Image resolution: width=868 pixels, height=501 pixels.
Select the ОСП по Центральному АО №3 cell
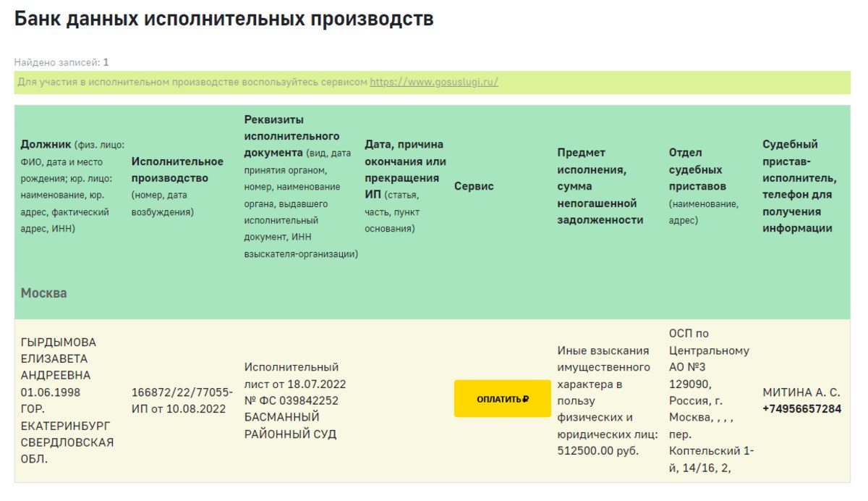(x=709, y=351)
